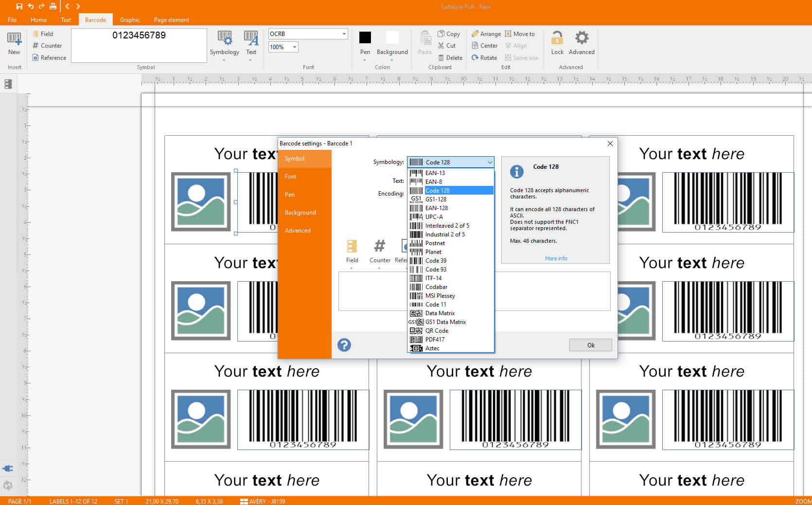Open the File menu

click(x=12, y=20)
